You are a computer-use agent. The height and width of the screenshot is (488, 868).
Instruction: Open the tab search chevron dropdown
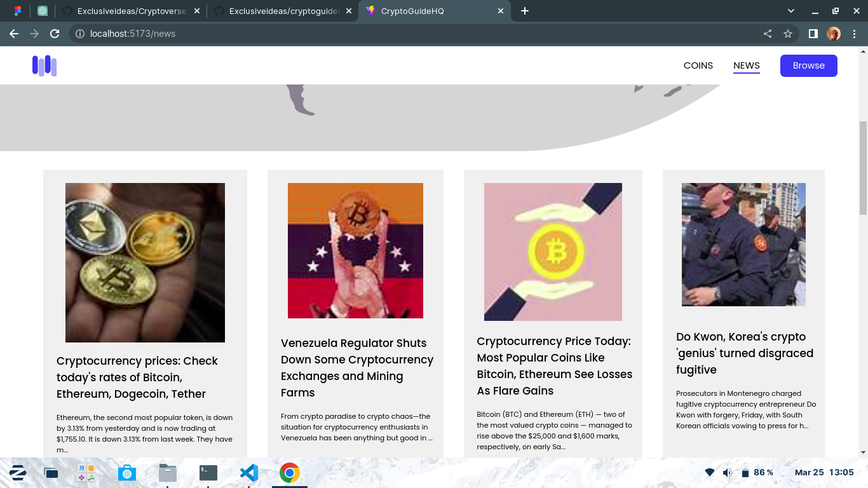click(x=790, y=11)
